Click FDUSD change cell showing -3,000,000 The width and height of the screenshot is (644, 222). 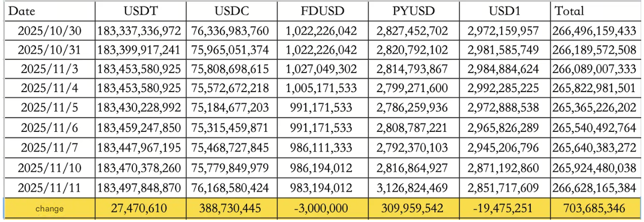tap(321, 207)
